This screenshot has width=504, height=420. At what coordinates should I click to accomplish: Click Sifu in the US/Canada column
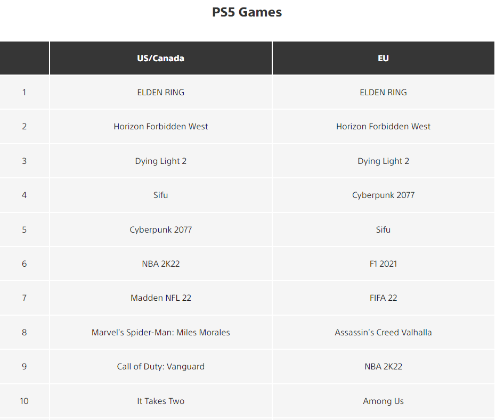click(161, 195)
